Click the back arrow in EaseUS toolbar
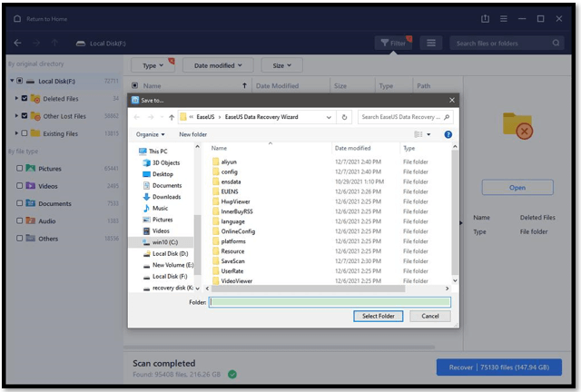Screen dimensions: 581x392 [x=17, y=43]
